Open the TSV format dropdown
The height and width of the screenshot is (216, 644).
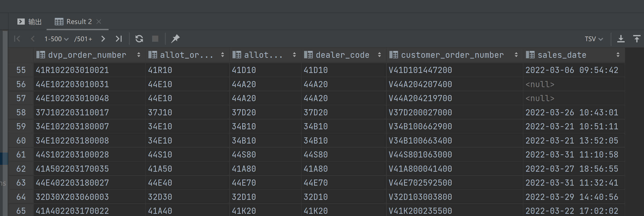tap(594, 39)
